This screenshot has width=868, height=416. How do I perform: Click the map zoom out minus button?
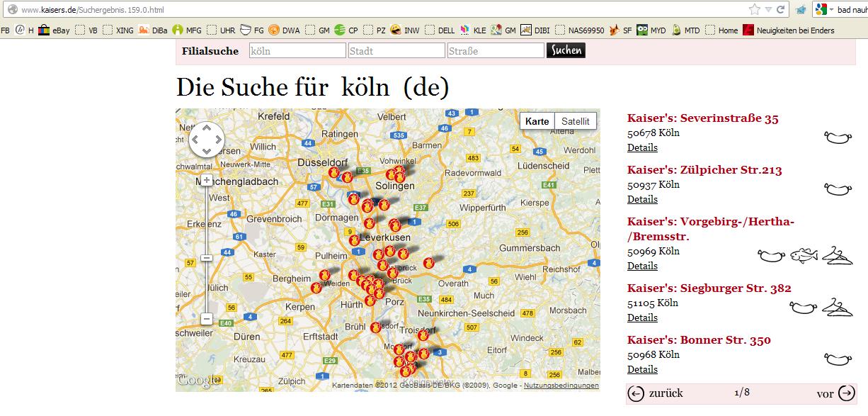click(x=207, y=319)
